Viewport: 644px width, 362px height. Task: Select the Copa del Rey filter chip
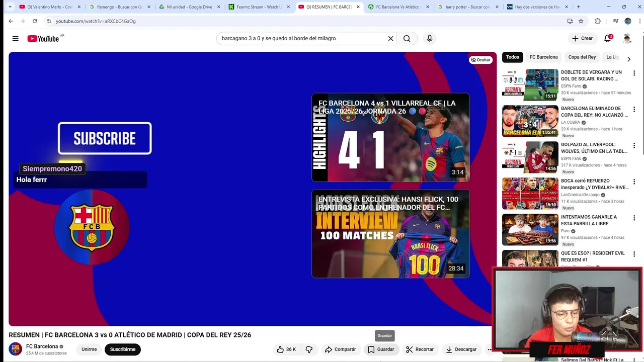click(582, 57)
